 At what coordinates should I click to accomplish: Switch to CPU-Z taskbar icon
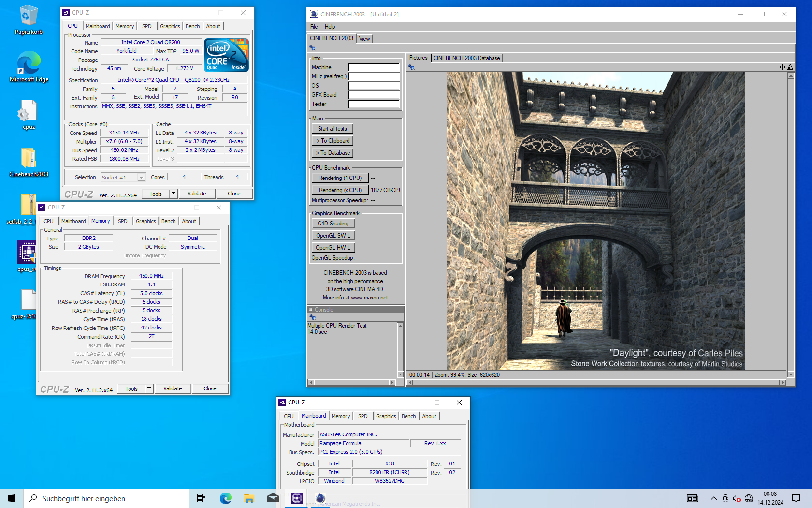(296, 498)
